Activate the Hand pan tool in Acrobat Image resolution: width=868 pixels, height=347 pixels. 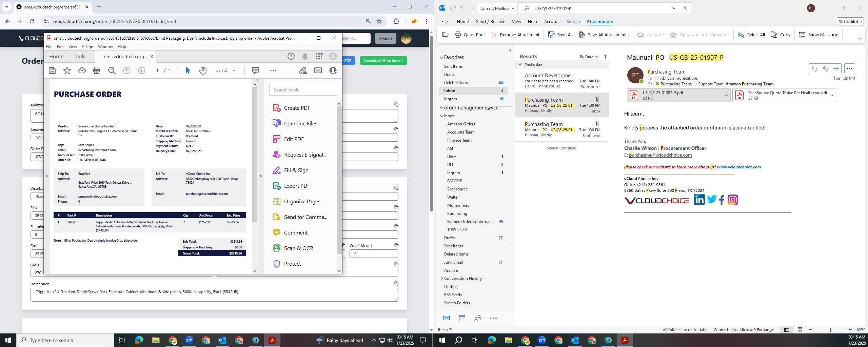pyautogui.click(x=203, y=70)
